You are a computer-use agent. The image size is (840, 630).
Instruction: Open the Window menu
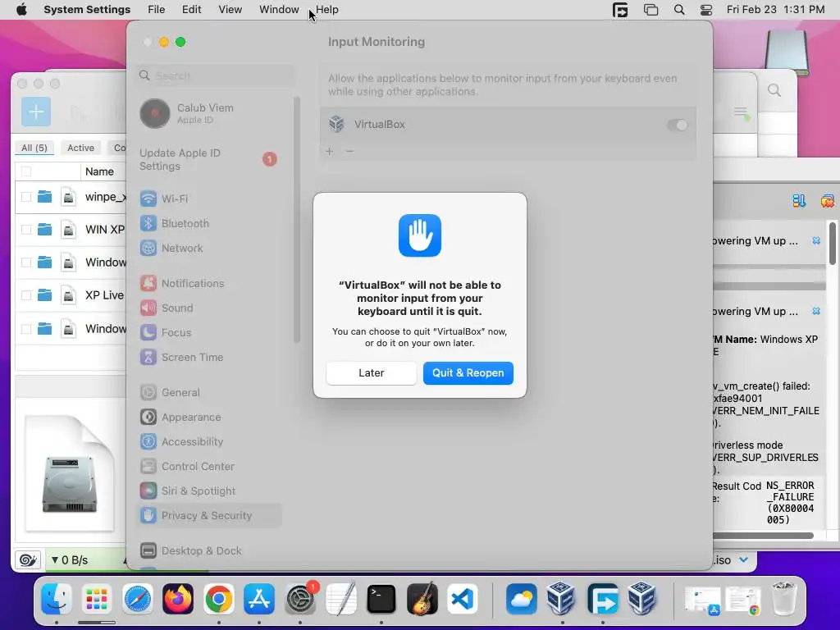pos(279,10)
